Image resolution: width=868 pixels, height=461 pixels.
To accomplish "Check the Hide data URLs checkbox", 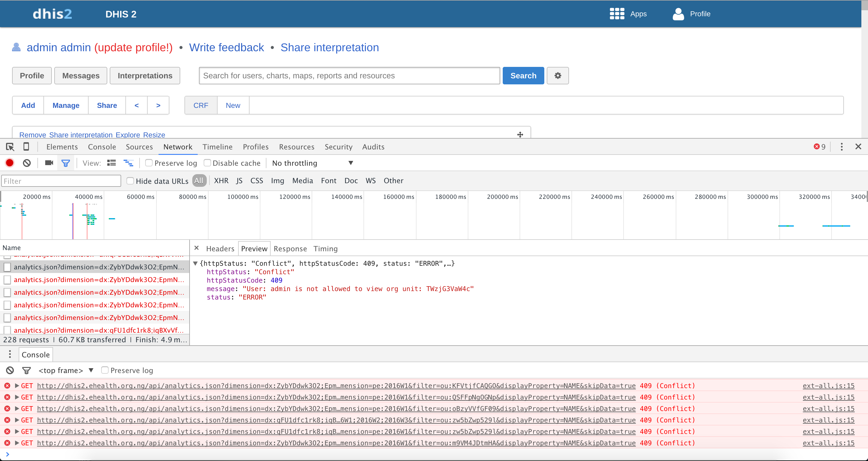I will [x=130, y=181].
